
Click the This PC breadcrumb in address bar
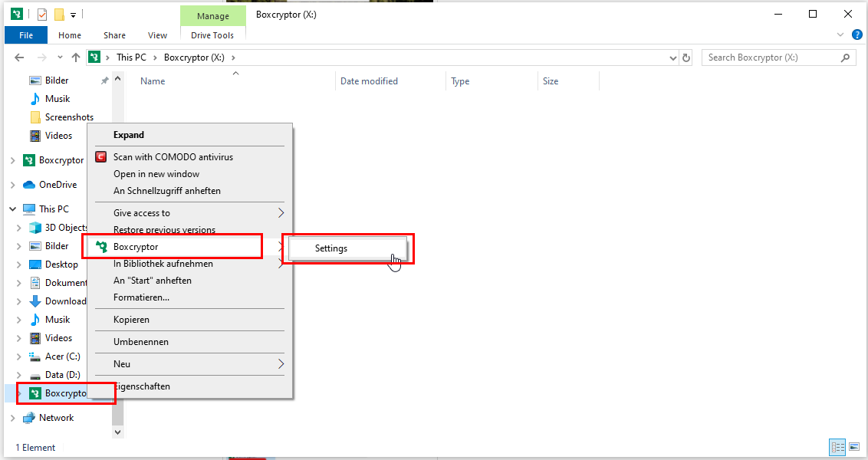click(132, 58)
